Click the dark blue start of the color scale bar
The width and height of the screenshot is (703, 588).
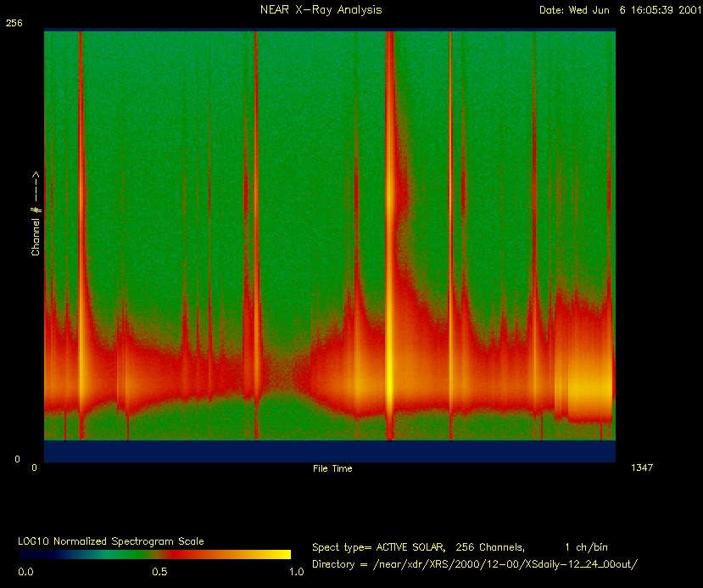coord(30,555)
